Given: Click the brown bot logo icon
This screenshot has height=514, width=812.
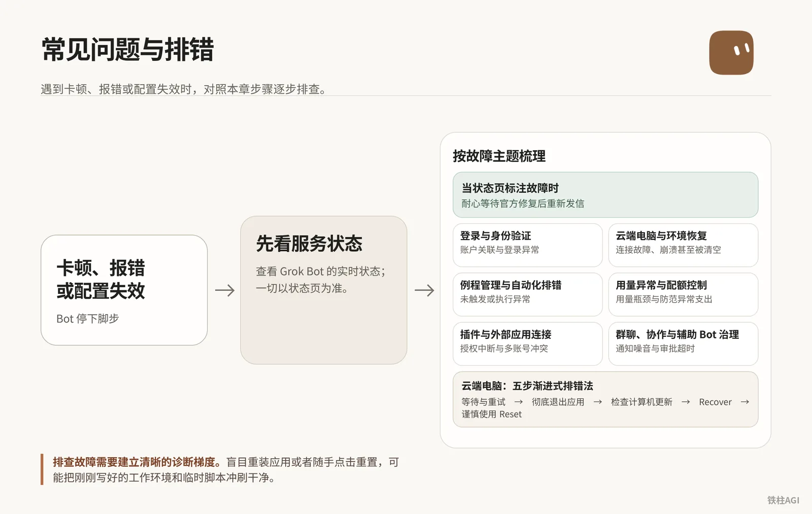Looking at the screenshot, I should (x=731, y=53).
